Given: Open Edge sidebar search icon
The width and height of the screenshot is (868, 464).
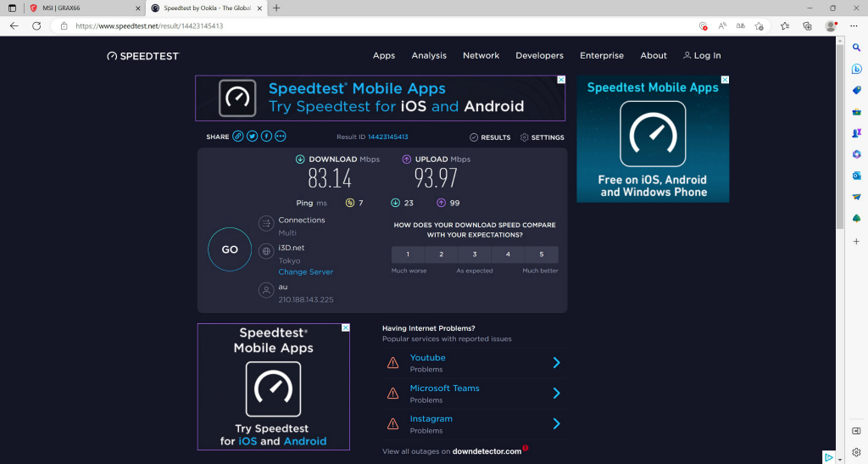Looking at the screenshot, I should click(856, 48).
